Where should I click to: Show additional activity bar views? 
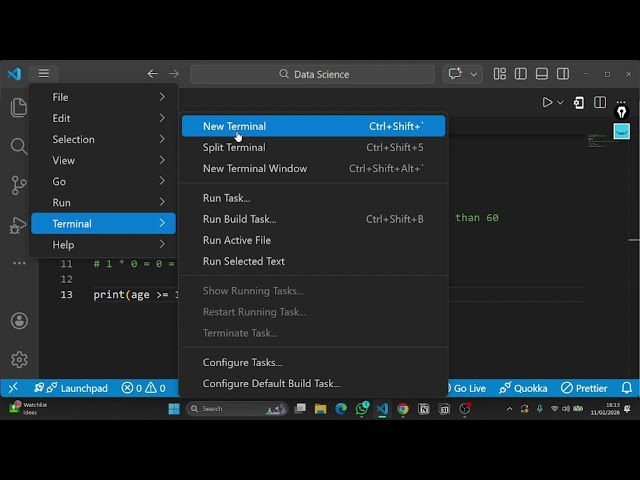[19, 263]
